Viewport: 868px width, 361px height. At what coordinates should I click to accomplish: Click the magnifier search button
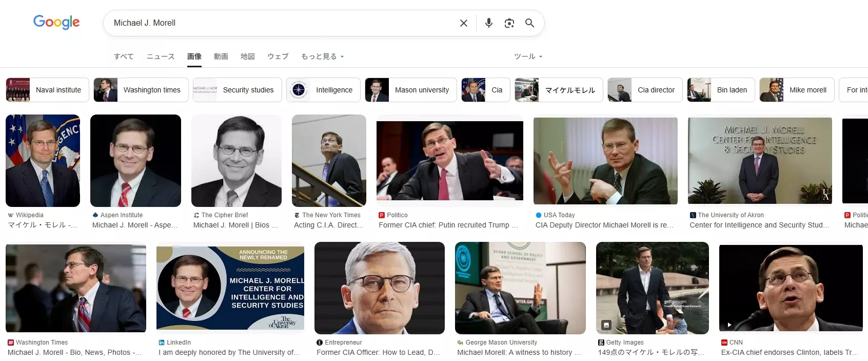(x=529, y=23)
